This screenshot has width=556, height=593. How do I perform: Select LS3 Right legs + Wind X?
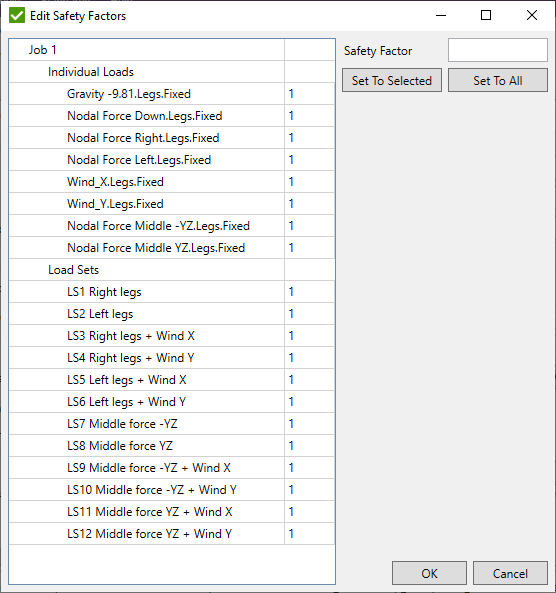pyautogui.click(x=172, y=336)
